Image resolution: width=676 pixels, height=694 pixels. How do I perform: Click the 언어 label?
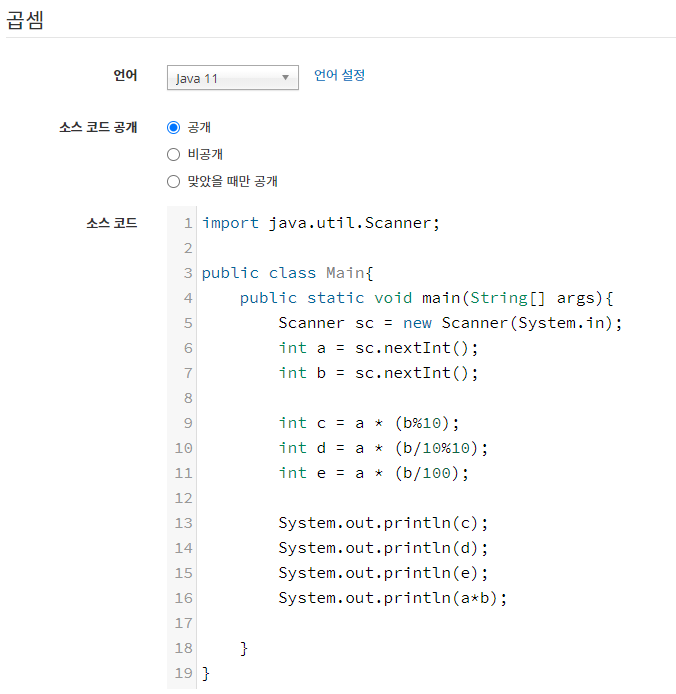[x=125, y=75]
